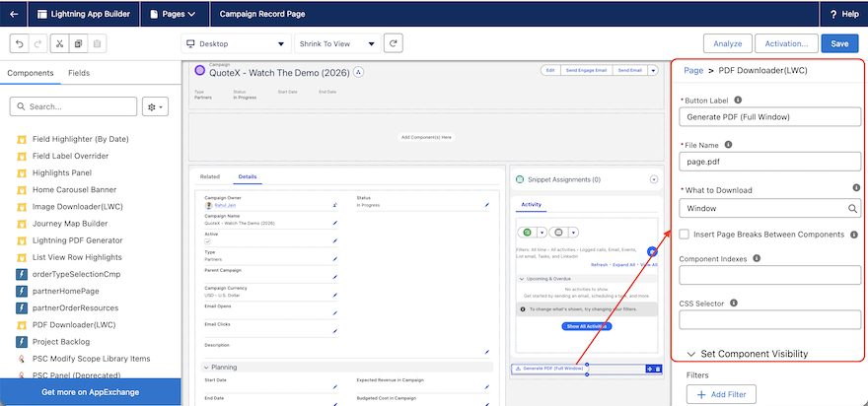The height and width of the screenshot is (406, 868).
Task: Click info icon beside File Name
Action: [729, 145]
